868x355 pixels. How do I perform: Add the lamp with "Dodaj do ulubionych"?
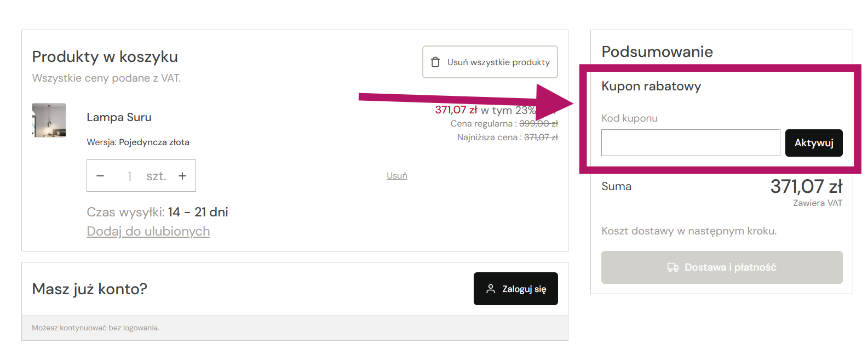(148, 231)
